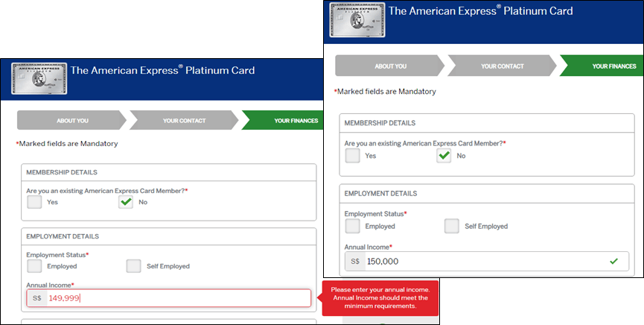
Task: Go to YOUR CONTACT step in the form with the error
Action: (x=184, y=120)
